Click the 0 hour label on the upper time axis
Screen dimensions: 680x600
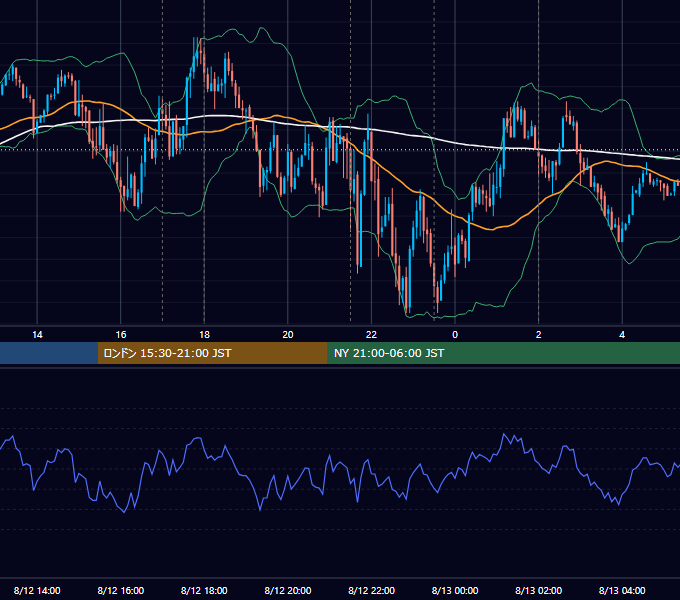click(x=455, y=335)
